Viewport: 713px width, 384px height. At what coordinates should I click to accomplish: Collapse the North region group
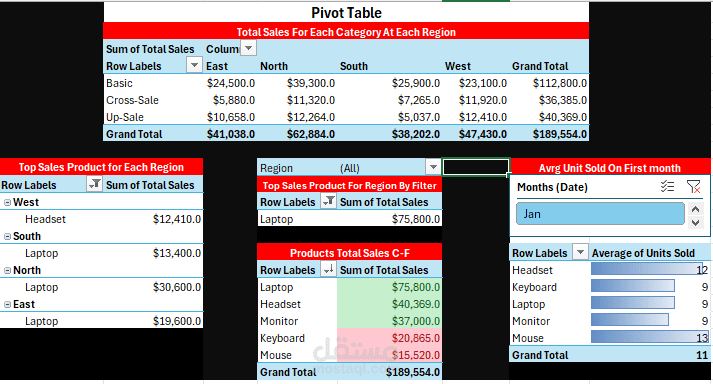click(x=7, y=271)
